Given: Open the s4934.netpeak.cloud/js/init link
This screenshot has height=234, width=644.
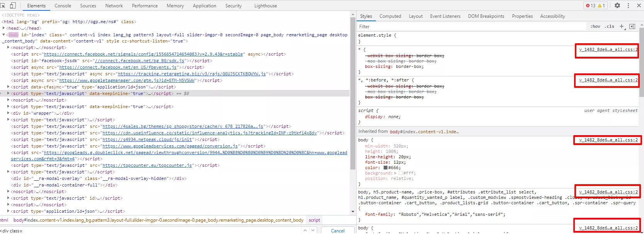Looking at the screenshot, I should (x=147, y=140).
